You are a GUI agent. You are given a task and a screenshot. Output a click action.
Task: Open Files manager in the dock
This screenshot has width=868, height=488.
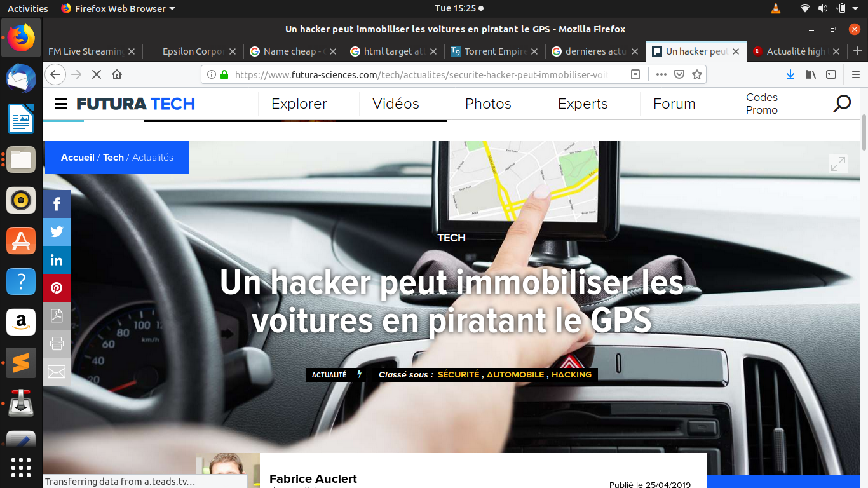(21, 159)
